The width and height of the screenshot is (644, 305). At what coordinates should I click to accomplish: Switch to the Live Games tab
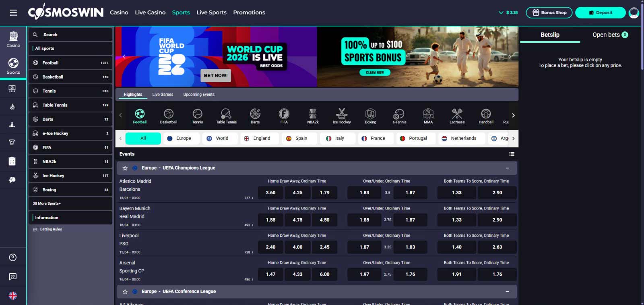coord(163,95)
